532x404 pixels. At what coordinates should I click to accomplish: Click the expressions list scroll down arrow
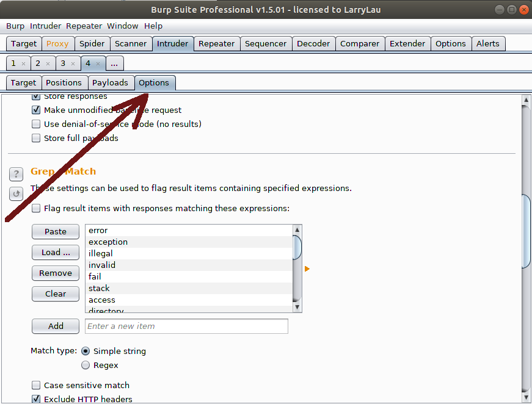[x=297, y=307]
